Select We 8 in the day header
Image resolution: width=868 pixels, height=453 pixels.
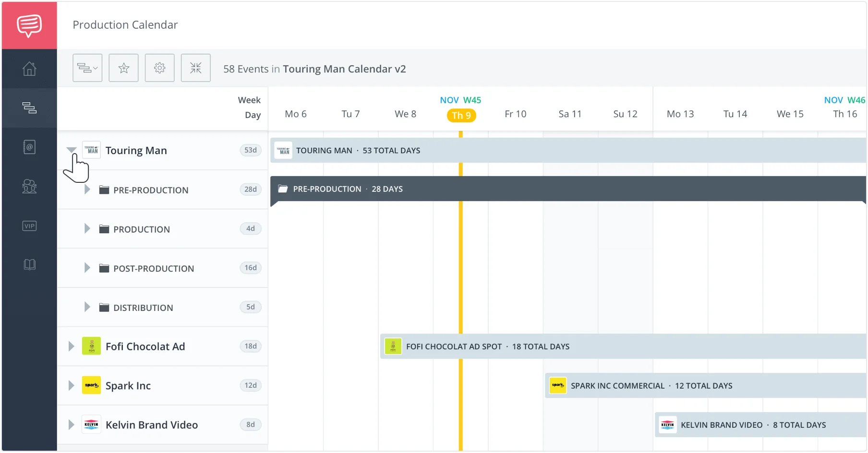(406, 114)
